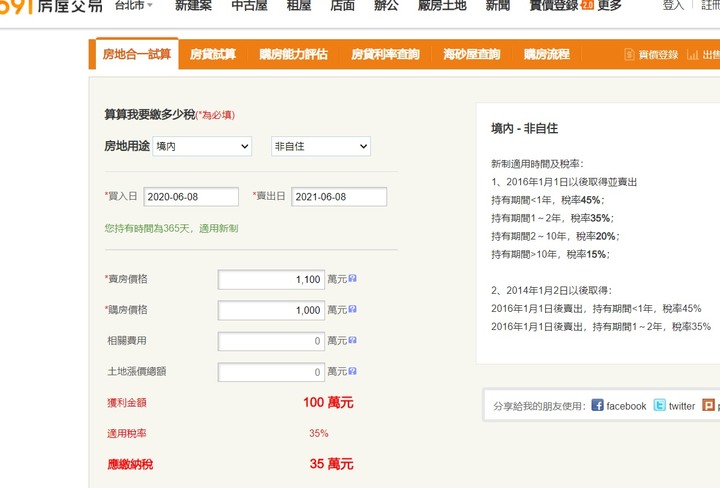Switch to the 購房流程 tab

click(547, 54)
